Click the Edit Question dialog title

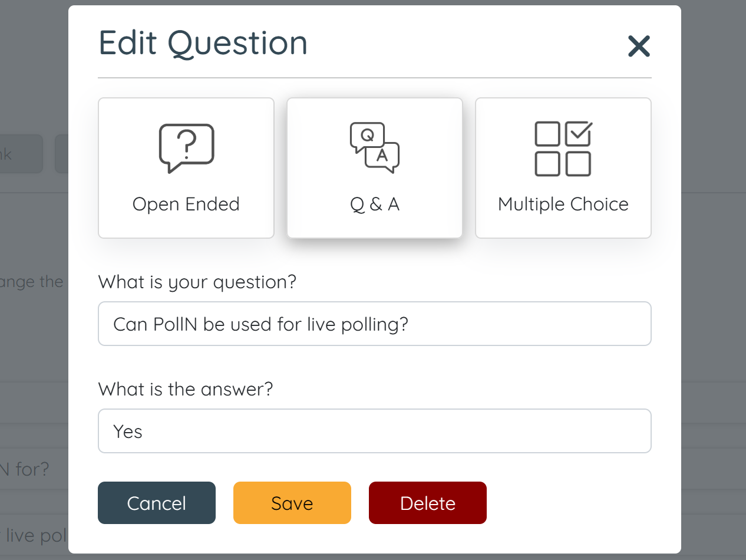(203, 42)
